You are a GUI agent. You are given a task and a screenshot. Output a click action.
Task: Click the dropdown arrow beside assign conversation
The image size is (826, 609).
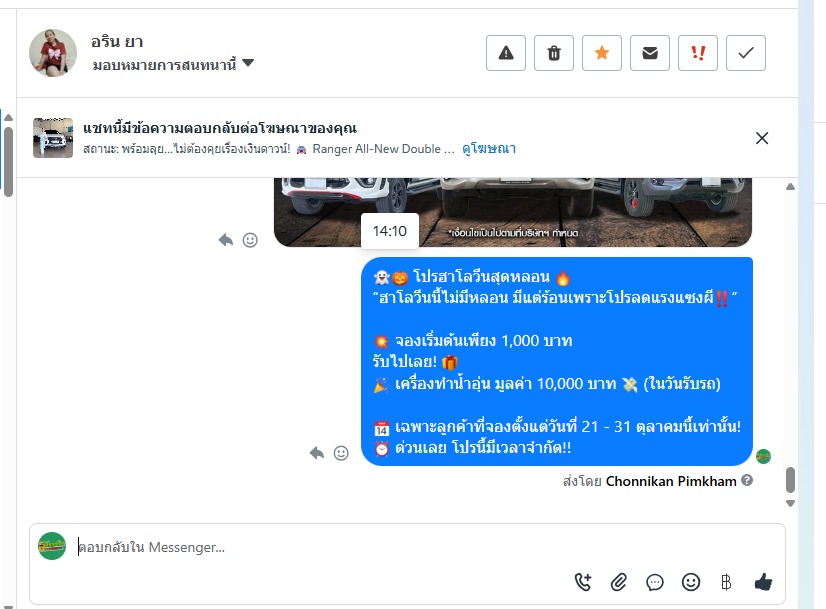[x=248, y=63]
